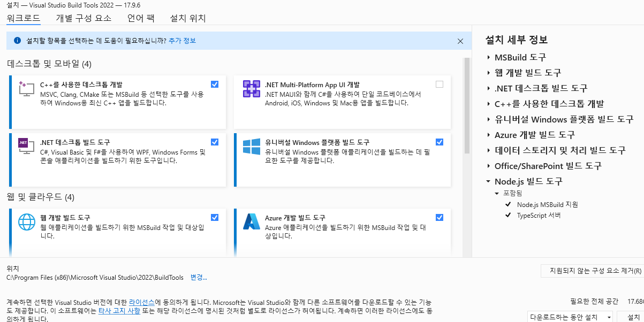Click the 필요한 전체 공간 label
This screenshot has width=644, height=322.
pyautogui.click(x=594, y=301)
